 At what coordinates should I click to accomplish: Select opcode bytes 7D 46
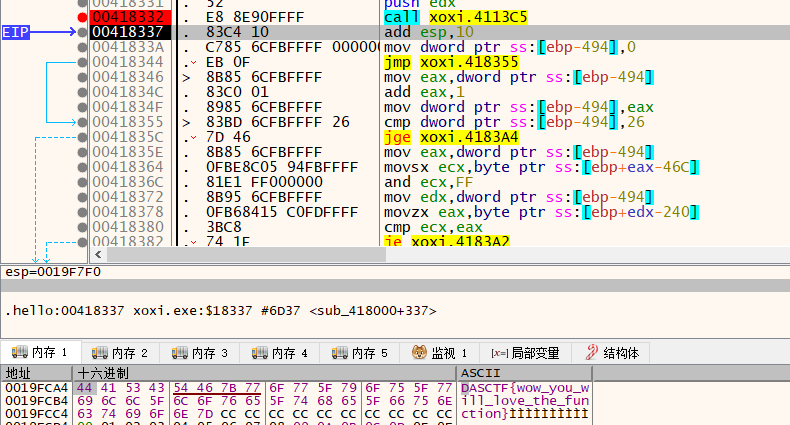[x=228, y=137]
